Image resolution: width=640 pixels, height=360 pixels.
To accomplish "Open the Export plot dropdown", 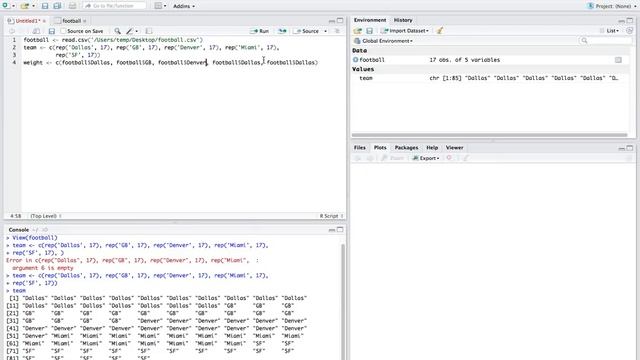I will pos(425,158).
